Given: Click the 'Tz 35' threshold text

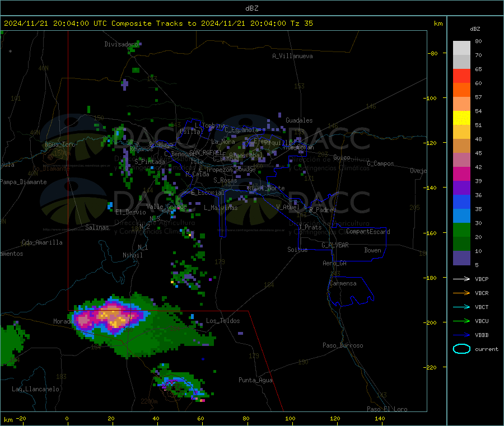Looking at the screenshot, I should (301, 24).
